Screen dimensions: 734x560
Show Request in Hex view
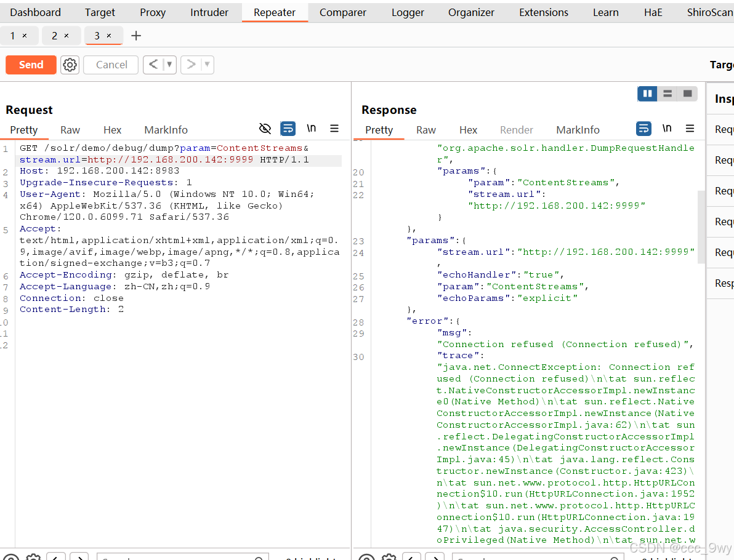112,130
